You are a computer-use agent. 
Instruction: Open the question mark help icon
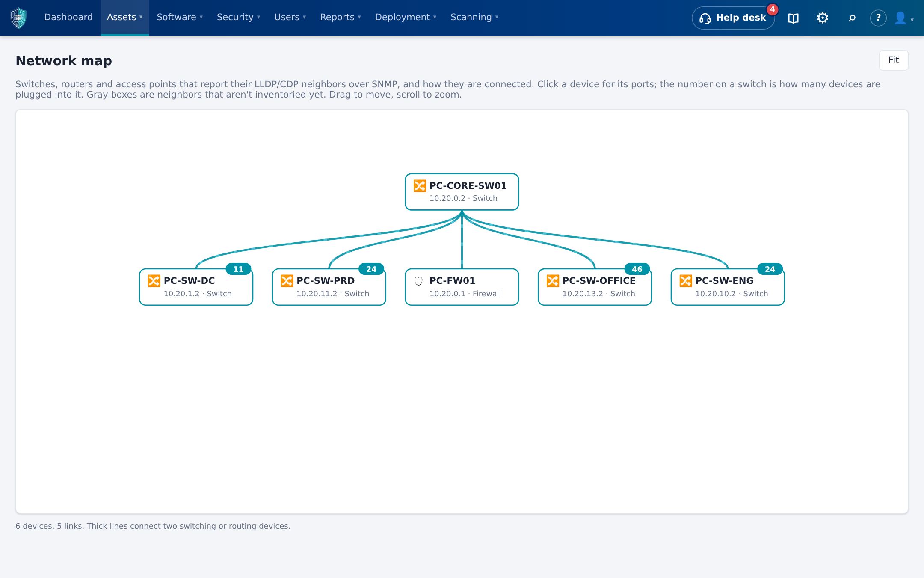pyautogui.click(x=878, y=18)
